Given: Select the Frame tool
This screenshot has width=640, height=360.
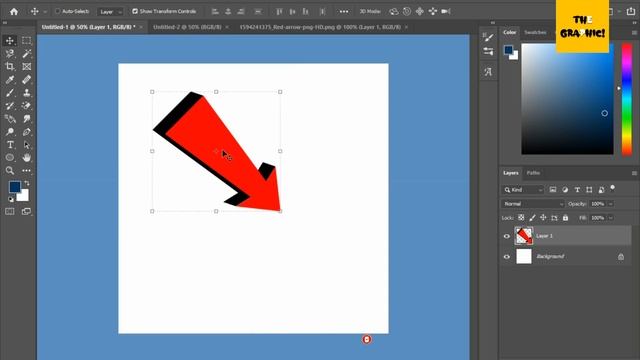Looking at the screenshot, I should pyautogui.click(x=27, y=67).
